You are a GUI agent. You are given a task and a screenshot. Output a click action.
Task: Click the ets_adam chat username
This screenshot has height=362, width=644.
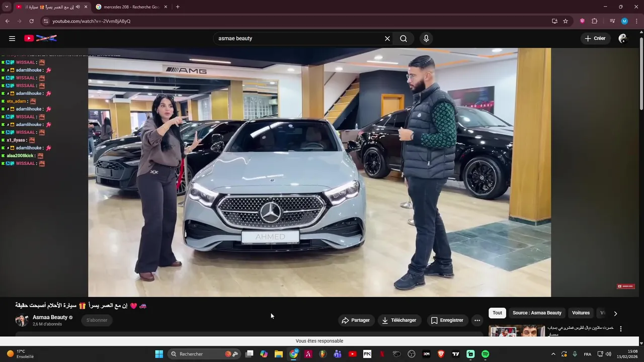pyautogui.click(x=16, y=101)
